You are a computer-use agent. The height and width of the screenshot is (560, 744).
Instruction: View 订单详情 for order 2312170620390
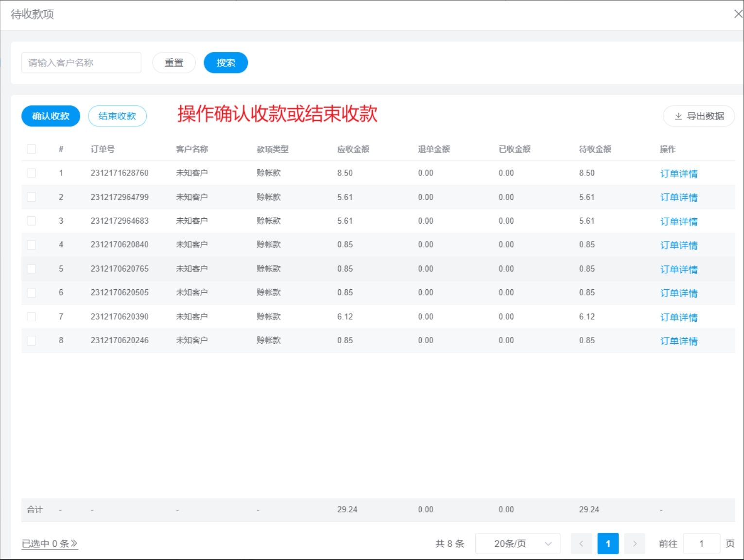coord(678,317)
